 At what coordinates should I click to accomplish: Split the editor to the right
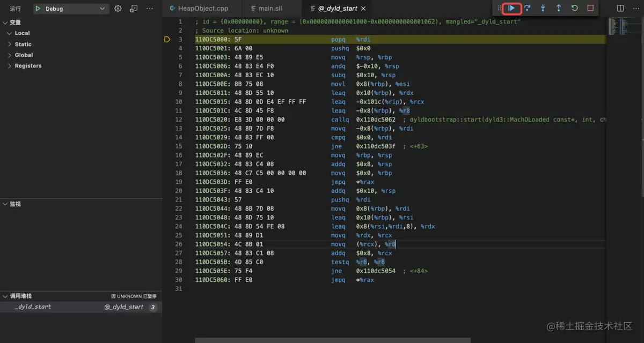click(620, 9)
